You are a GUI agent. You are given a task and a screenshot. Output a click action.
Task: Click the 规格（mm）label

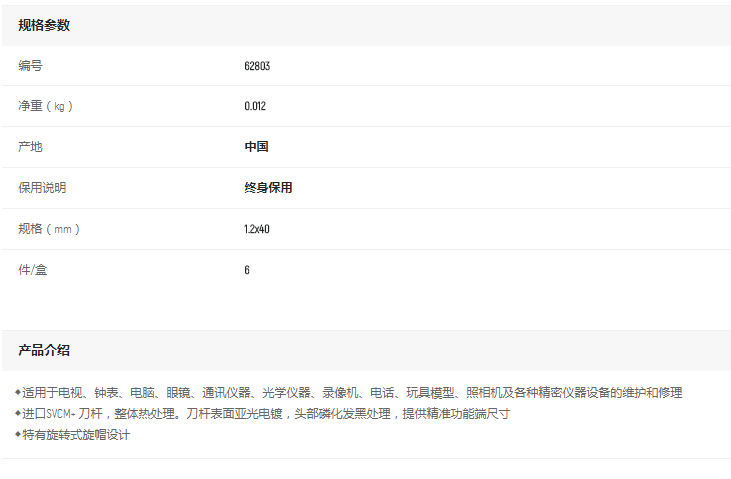49,229
